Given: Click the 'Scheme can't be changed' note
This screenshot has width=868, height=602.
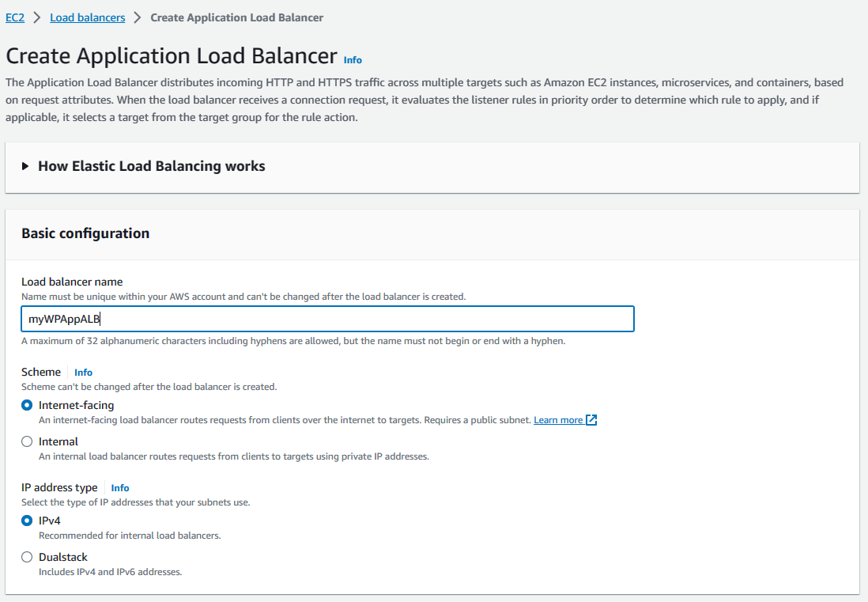Looking at the screenshot, I should 149,387.
